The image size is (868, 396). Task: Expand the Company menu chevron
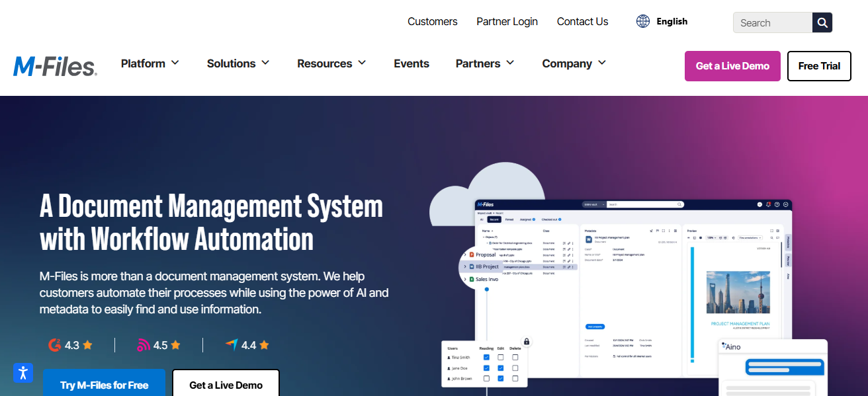click(x=602, y=63)
